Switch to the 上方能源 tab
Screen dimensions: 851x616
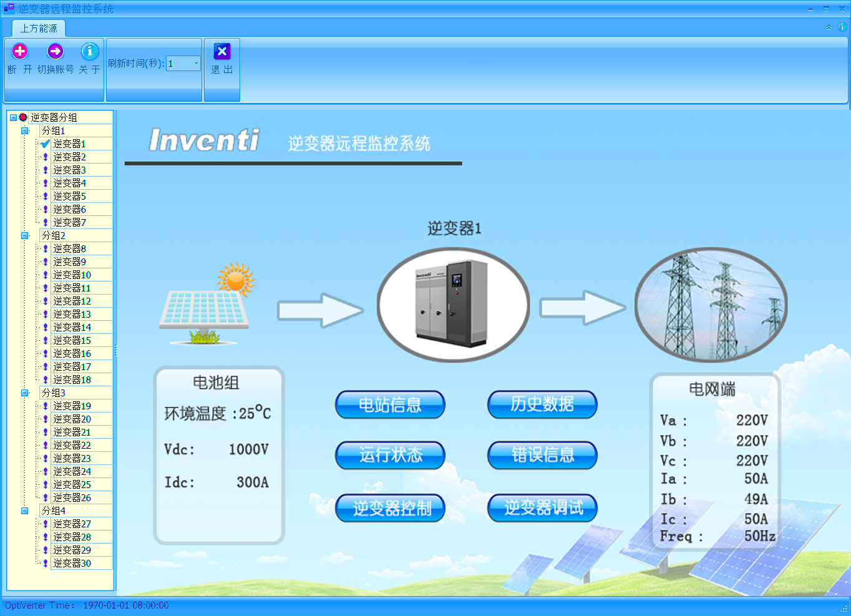(39, 28)
